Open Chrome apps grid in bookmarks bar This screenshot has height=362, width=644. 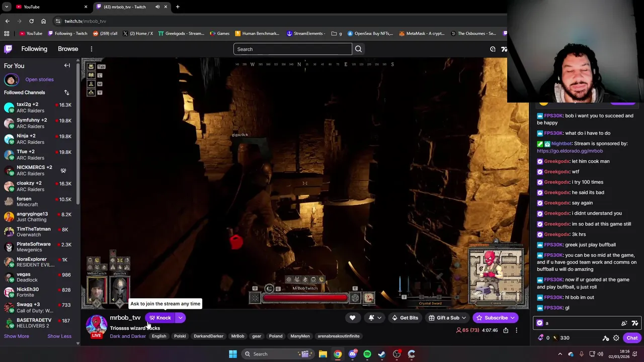point(7,34)
